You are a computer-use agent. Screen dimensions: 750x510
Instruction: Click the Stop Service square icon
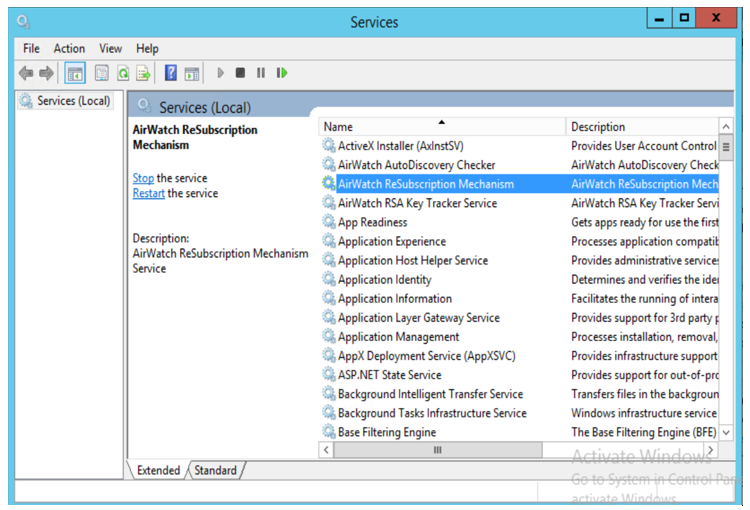pos(240,73)
